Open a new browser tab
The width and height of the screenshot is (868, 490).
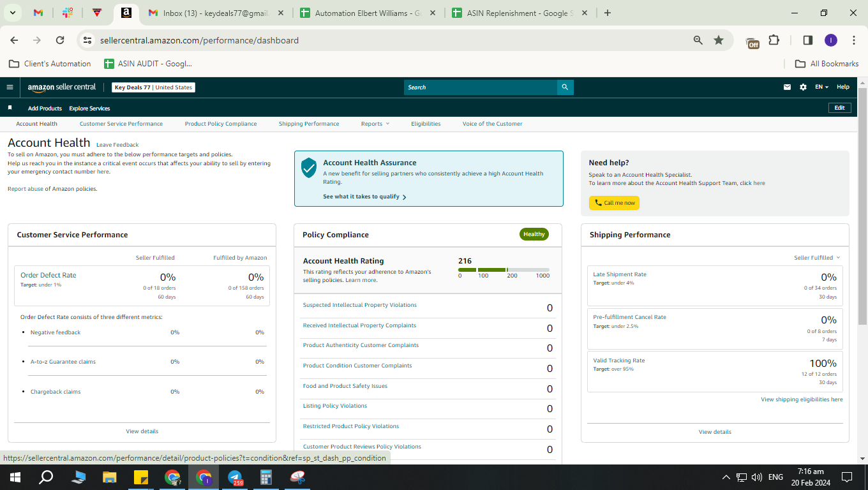(607, 13)
